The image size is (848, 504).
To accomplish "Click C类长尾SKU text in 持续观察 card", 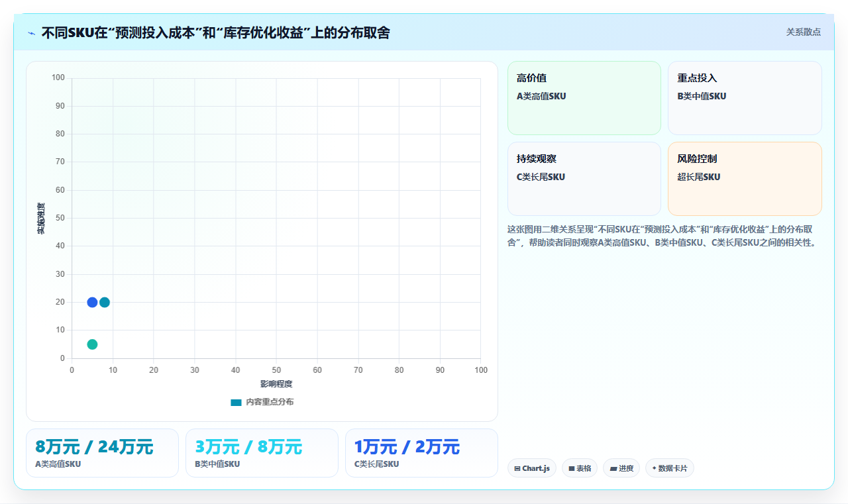I will pyautogui.click(x=541, y=177).
